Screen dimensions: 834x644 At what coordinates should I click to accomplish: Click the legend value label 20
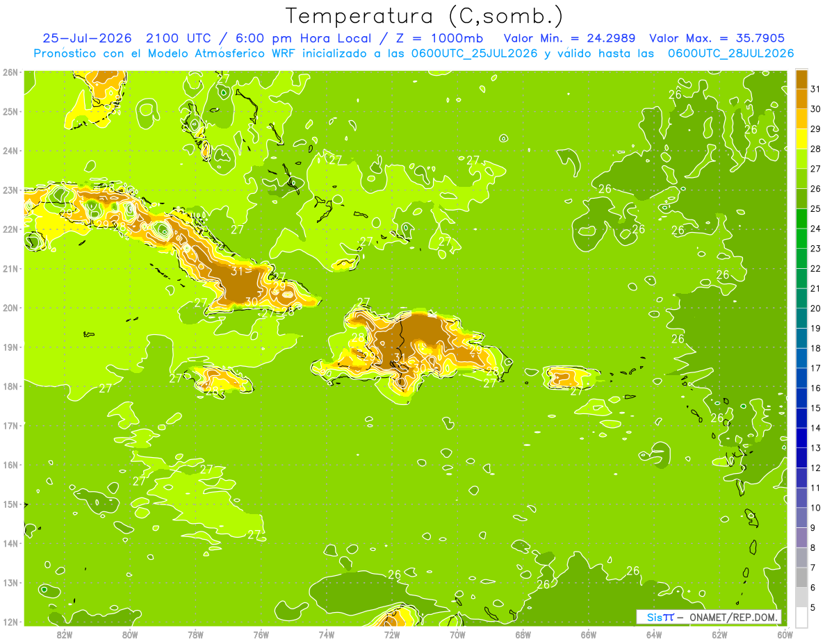(x=815, y=308)
